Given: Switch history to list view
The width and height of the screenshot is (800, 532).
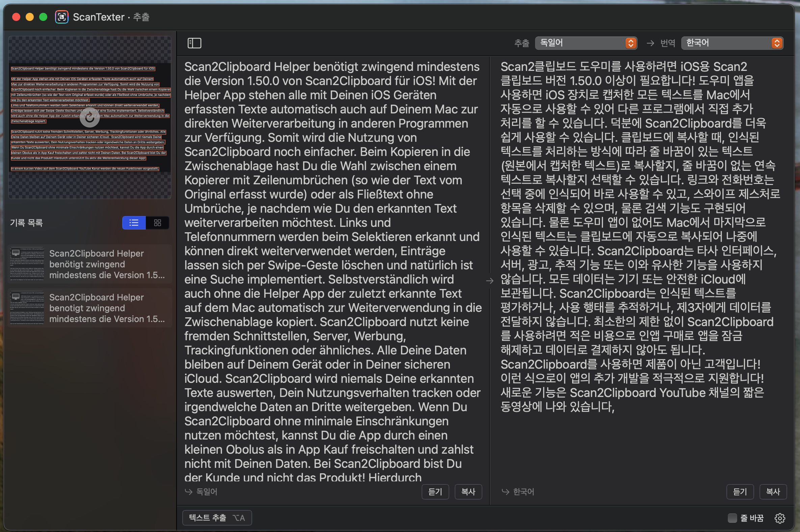Looking at the screenshot, I should [x=134, y=222].
